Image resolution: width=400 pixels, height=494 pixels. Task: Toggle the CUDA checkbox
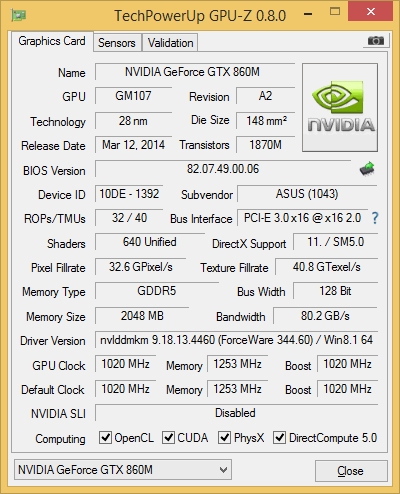168,437
